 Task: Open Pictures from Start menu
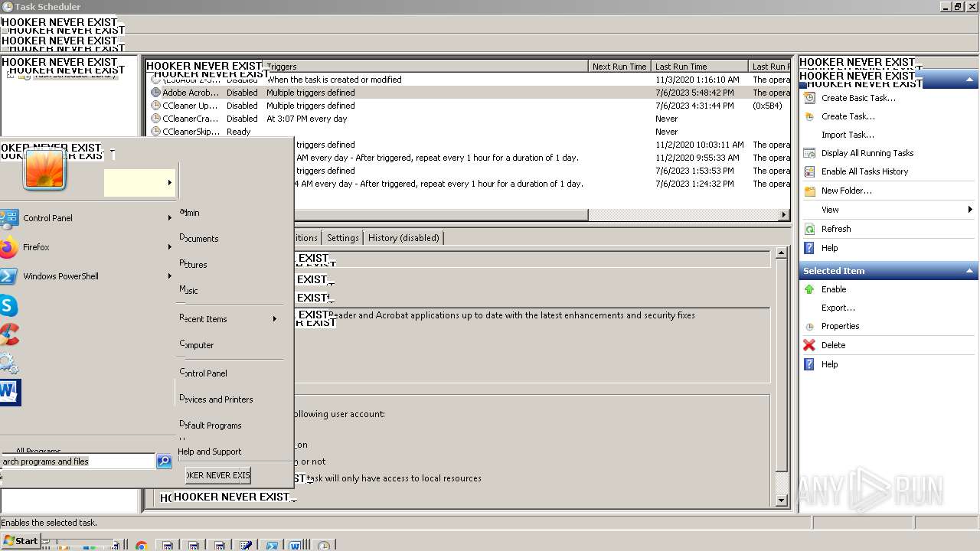click(193, 265)
